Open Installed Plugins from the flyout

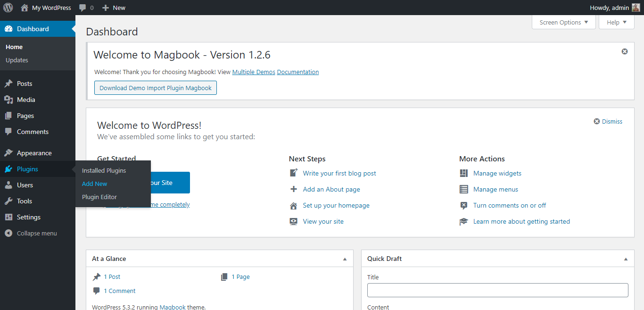click(x=104, y=170)
